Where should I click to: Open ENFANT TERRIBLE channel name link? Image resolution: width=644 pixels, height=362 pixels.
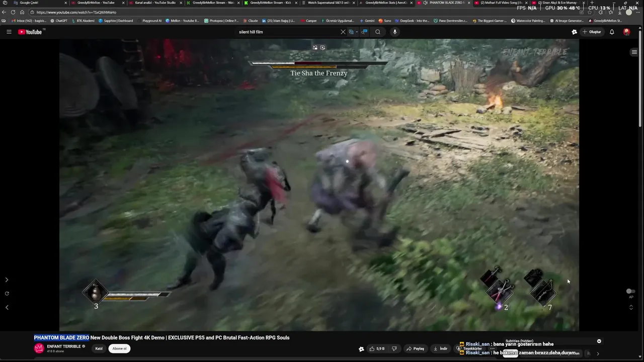[x=64, y=346]
